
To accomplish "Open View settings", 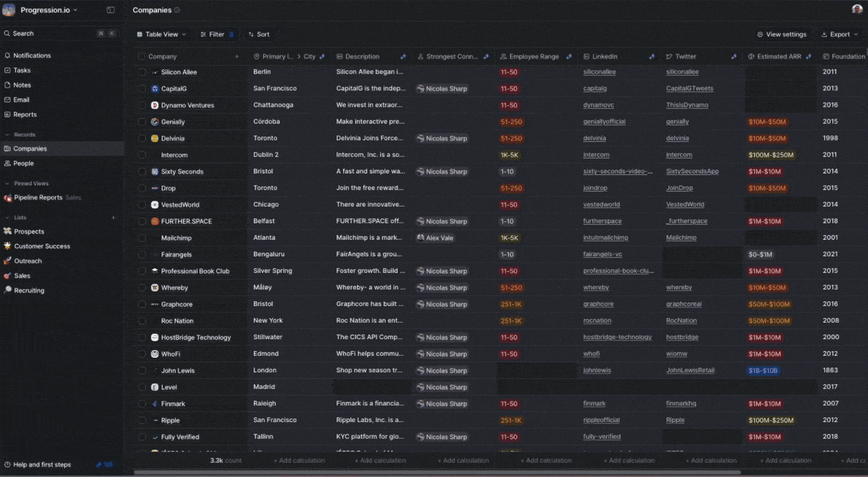I will click(x=782, y=34).
